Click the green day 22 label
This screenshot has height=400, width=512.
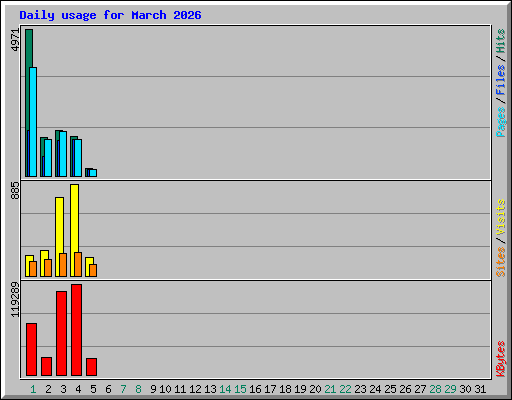click(x=345, y=389)
